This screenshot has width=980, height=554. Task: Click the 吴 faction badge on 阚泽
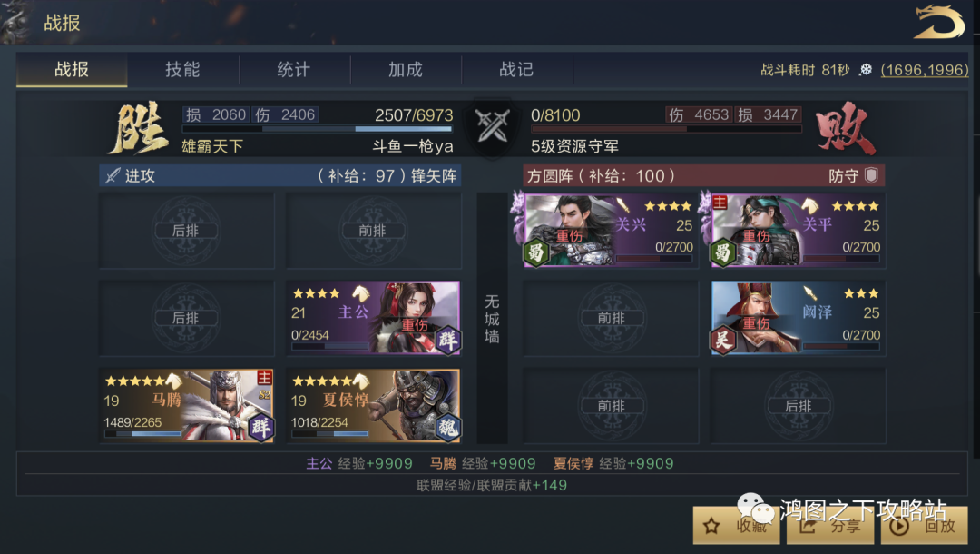(722, 341)
